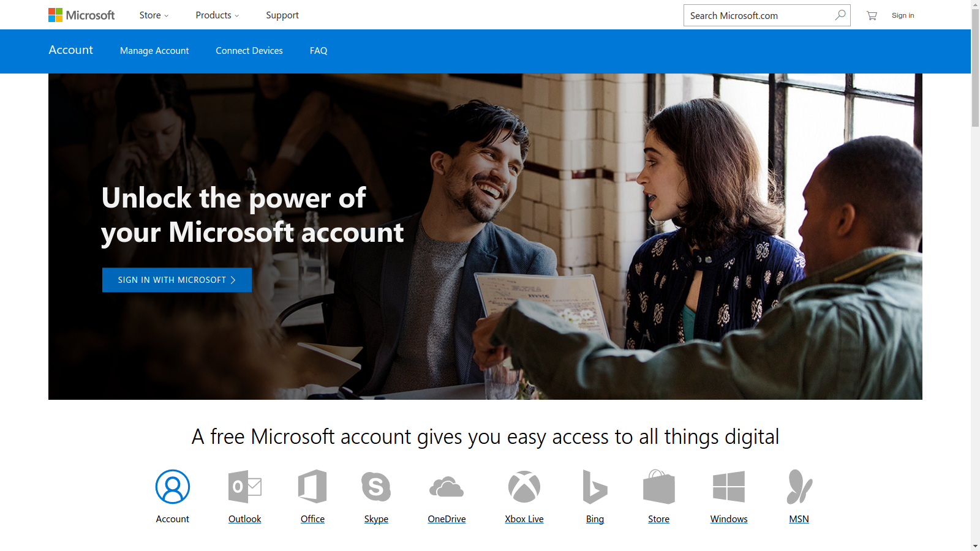Image resolution: width=980 pixels, height=551 pixels.
Task: Click the Office icon
Action: click(x=312, y=487)
